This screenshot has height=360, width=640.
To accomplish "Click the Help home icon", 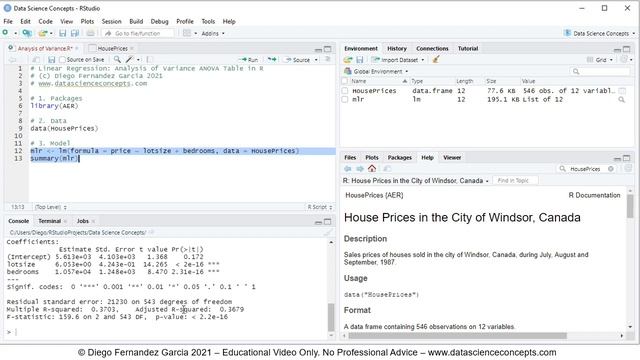I will (x=372, y=169).
